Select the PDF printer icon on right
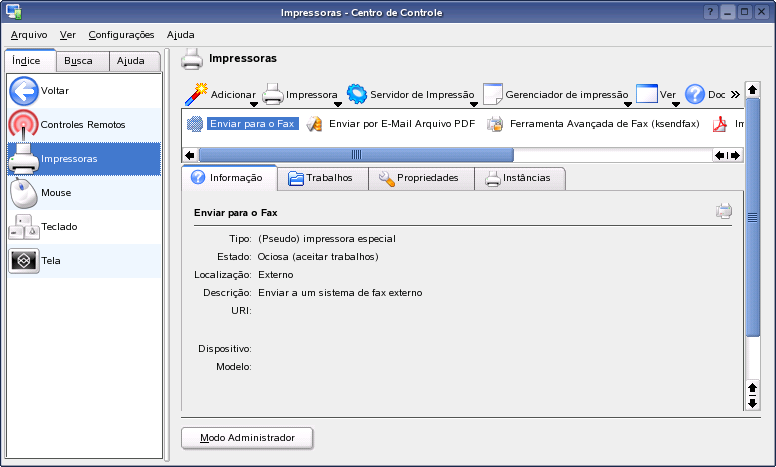Image resolution: width=776 pixels, height=467 pixels. tap(720, 124)
